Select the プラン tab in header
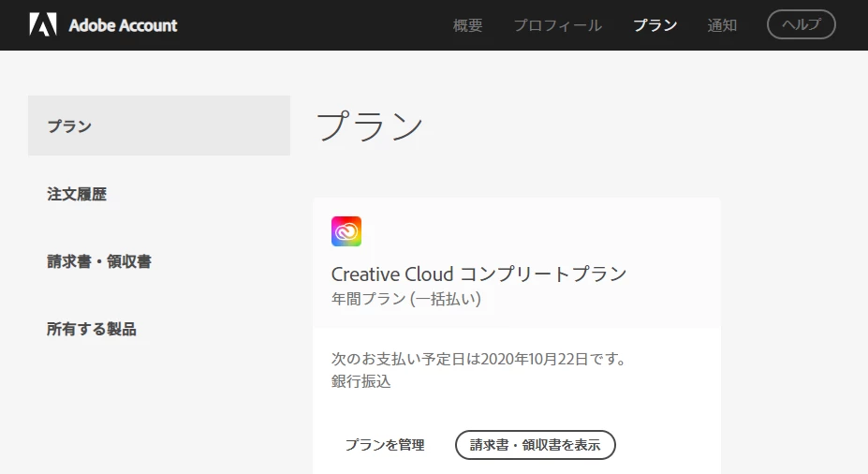Viewport: 868px width, 474px height. (x=655, y=25)
